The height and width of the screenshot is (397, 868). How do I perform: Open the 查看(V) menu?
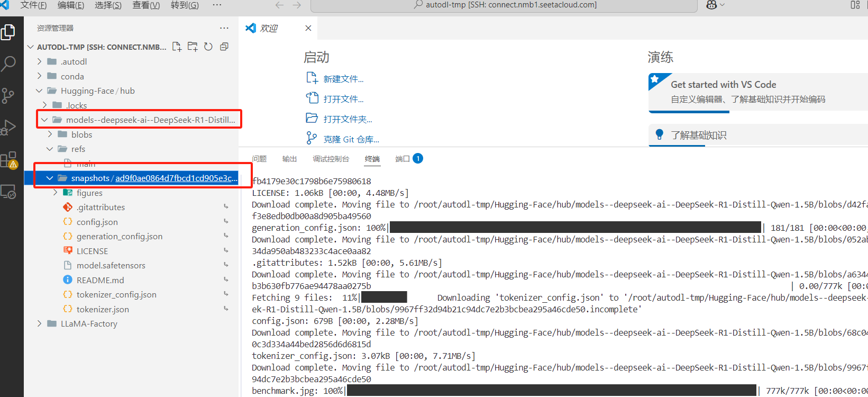pyautogui.click(x=146, y=5)
